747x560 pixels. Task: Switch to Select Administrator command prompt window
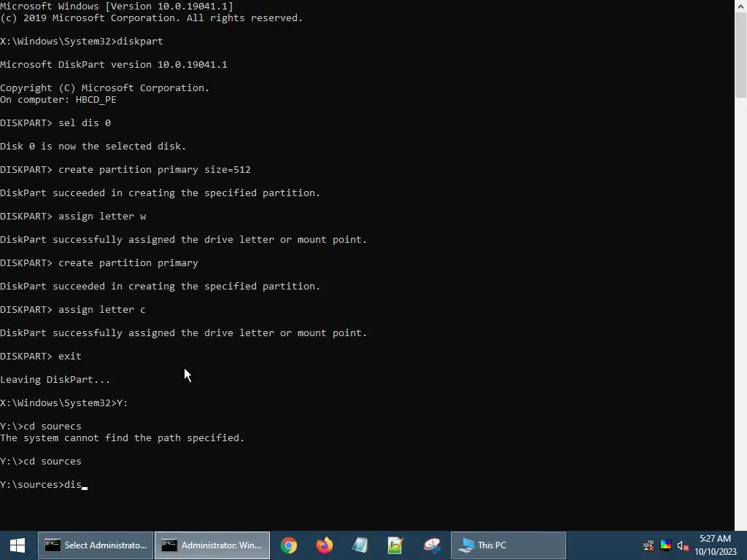click(x=96, y=545)
